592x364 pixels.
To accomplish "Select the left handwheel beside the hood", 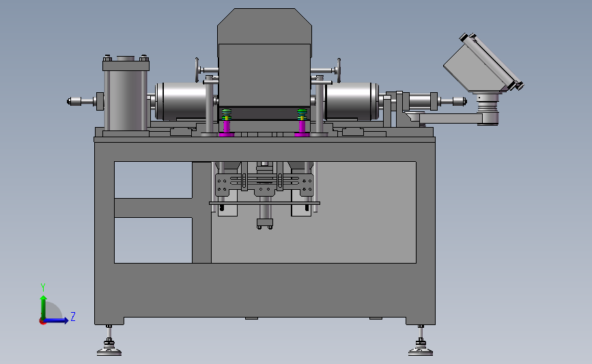I will 197,70.
